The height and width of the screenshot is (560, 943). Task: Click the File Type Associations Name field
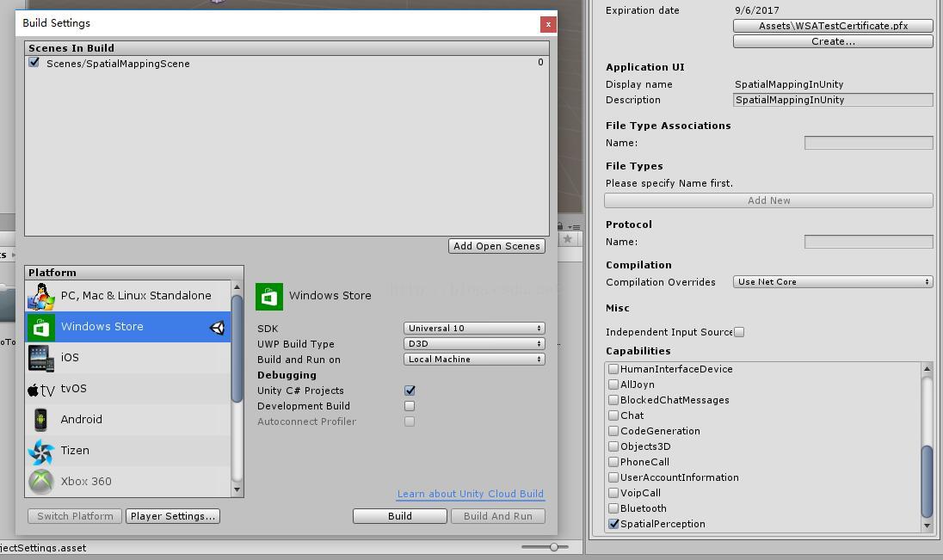point(868,143)
